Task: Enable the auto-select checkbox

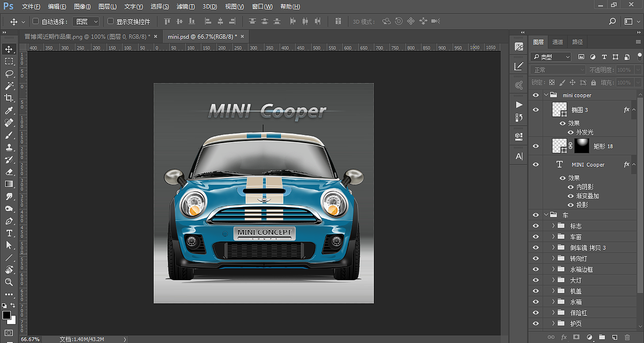Action: coord(36,22)
